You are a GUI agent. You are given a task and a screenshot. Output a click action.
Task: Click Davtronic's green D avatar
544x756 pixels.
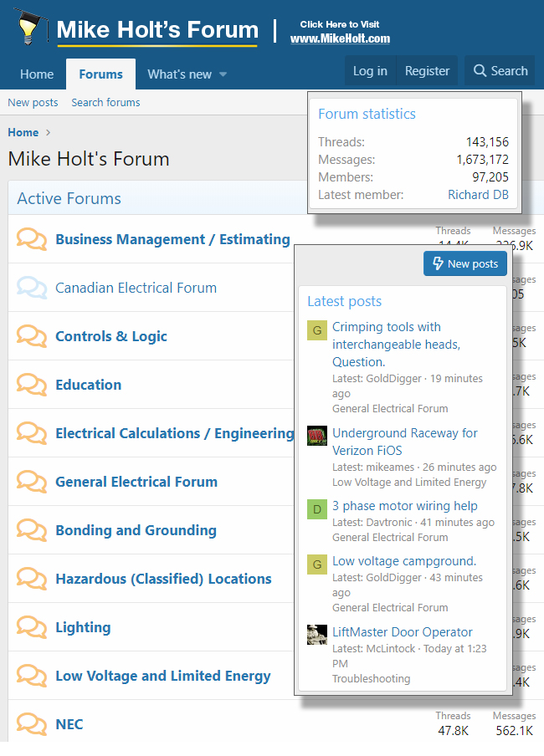pyautogui.click(x=317, y=509)
